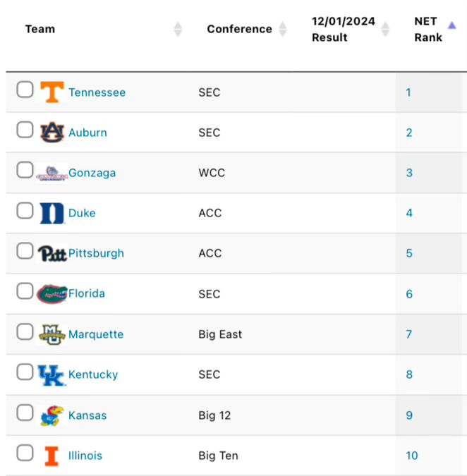Image resolution: width=467 pixels, height=476 pixels.
Task: Click Duke's NET rank number 4
Action: [x=409, y=213]
